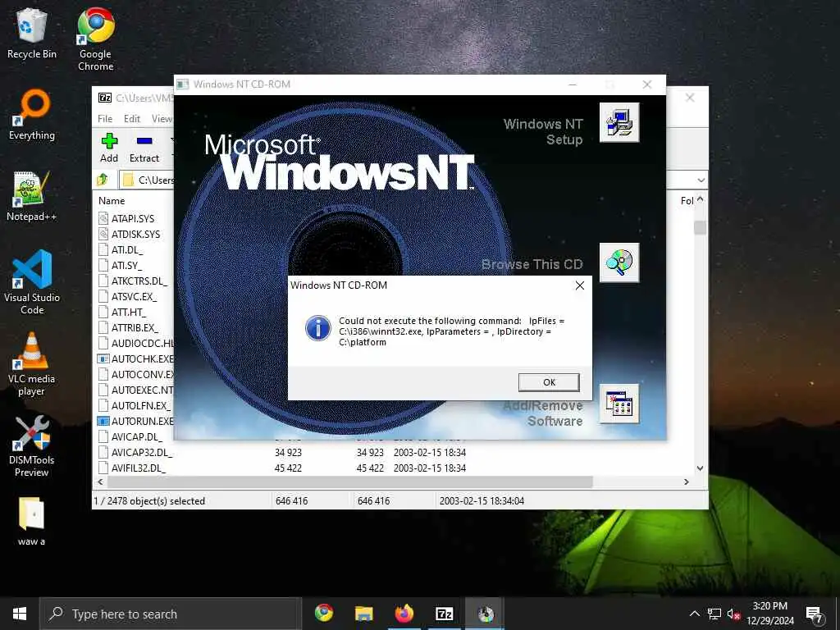Open the View menu in 7-Zip

(162, 118)
